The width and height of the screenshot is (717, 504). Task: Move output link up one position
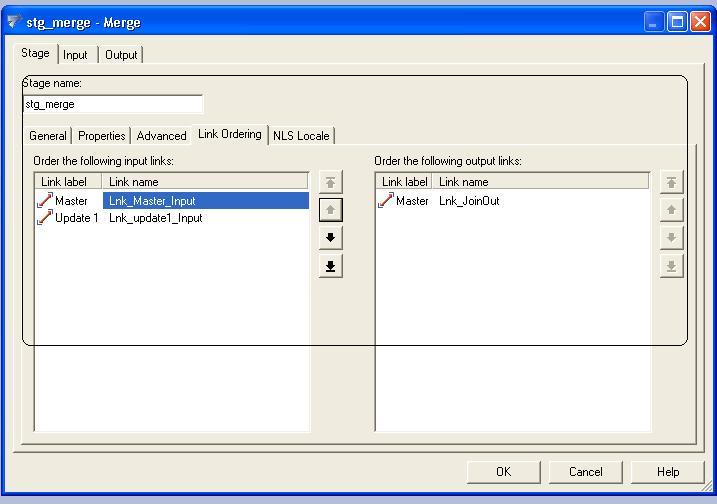coord(671,210)
